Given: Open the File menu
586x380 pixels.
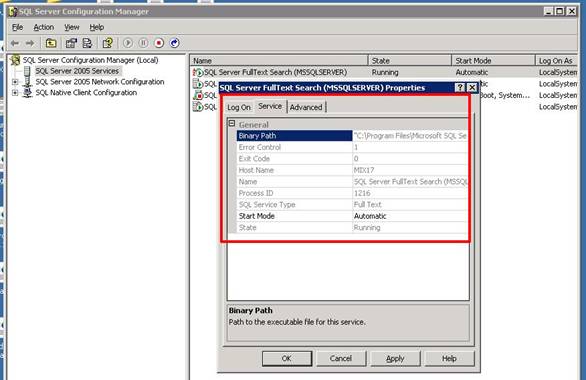Looking at the screenshot, I should (17, 27).
